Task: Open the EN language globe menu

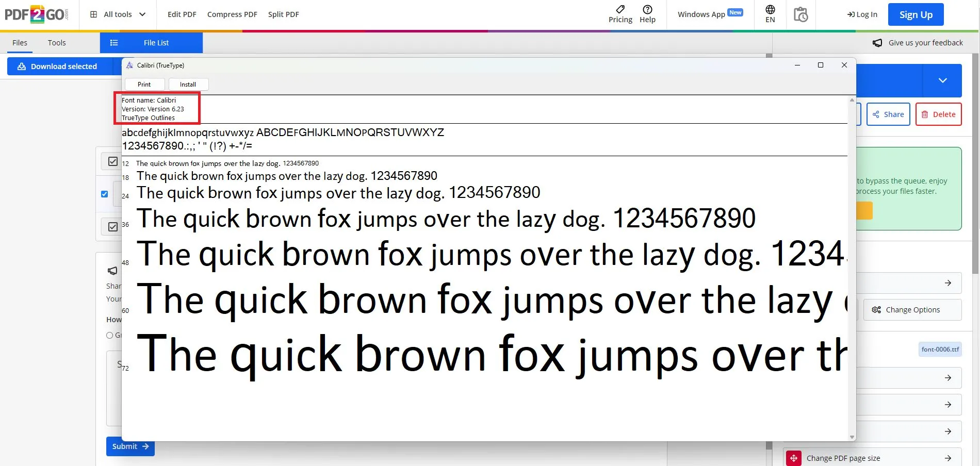Action: click(x=770, y=14)
